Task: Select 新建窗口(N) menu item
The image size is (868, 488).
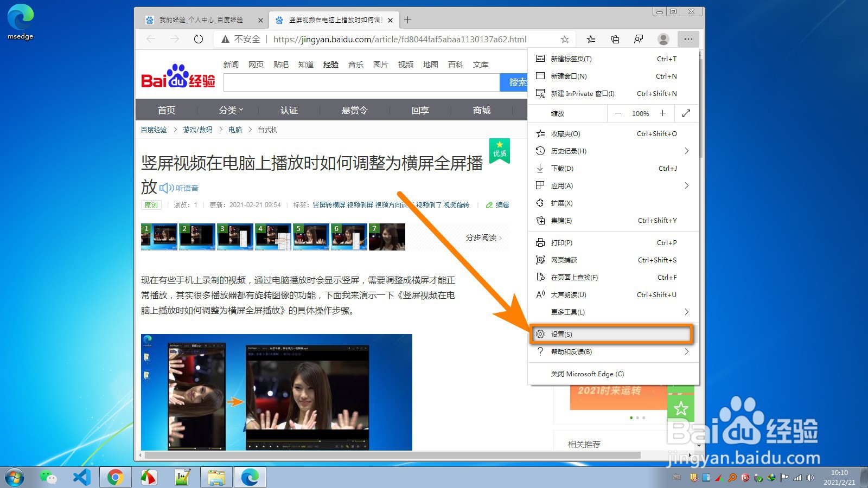Action: pos(614,76)
